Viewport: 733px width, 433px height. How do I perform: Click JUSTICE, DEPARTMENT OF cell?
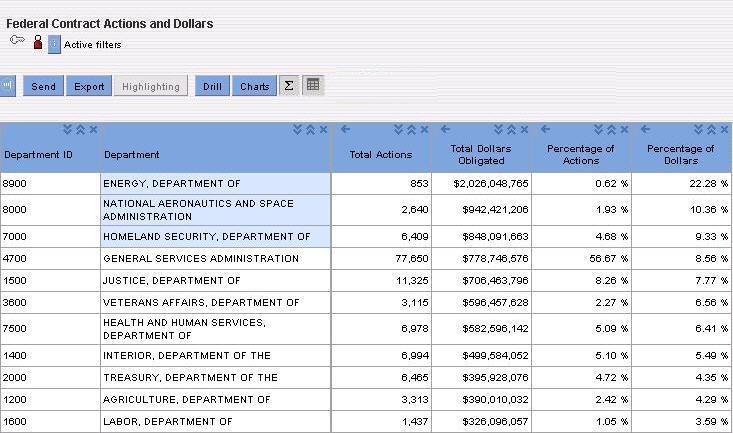[x=216, y=281]
